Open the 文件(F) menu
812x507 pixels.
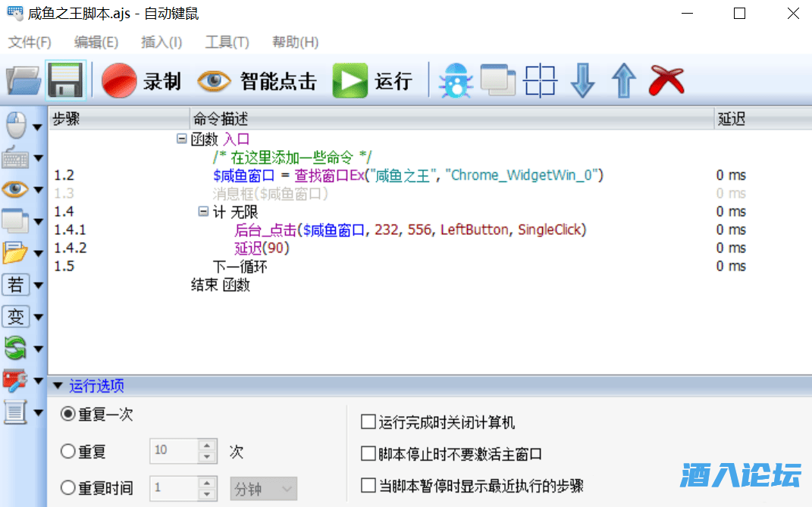coord(30,42)
